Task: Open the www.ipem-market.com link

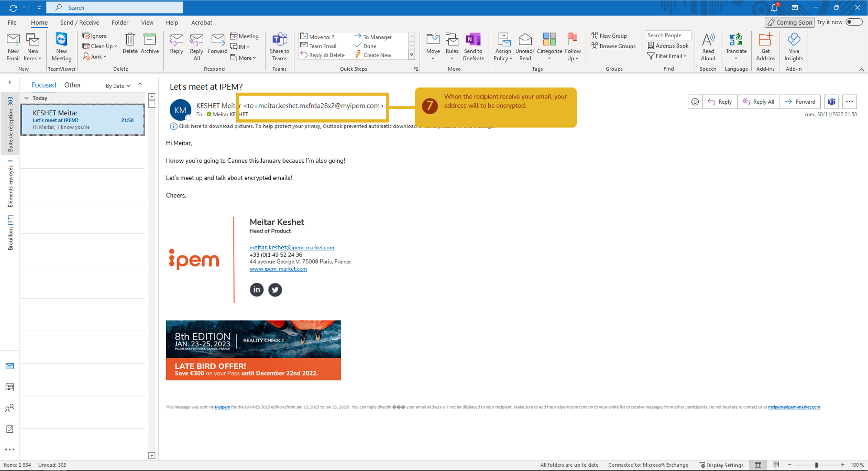Action: point(278,269)
